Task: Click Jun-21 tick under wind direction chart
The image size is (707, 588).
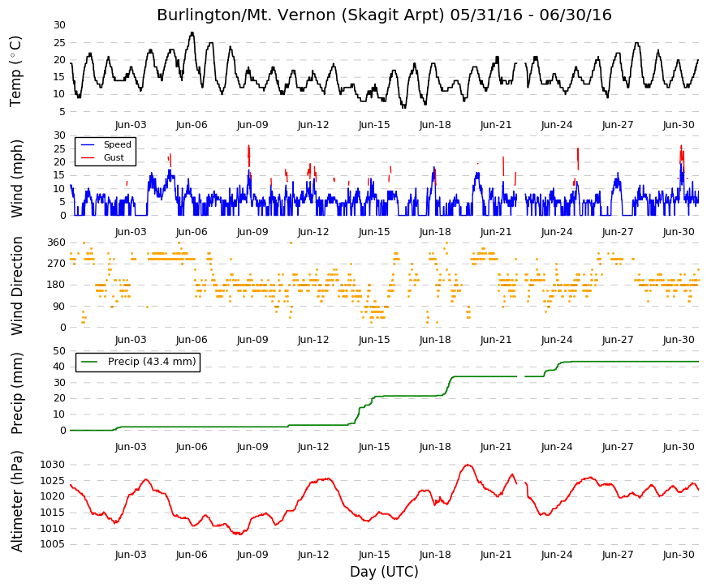Action: pyautogui.click(x=496, y=340)
